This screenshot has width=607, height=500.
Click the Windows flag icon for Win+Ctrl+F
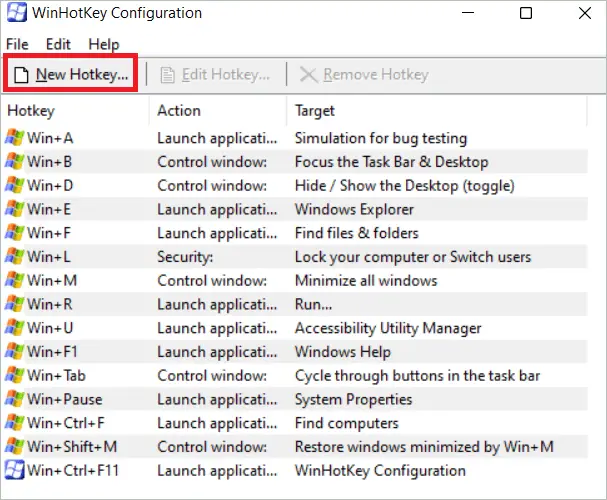pyautogui.click(x=14, y=423)
